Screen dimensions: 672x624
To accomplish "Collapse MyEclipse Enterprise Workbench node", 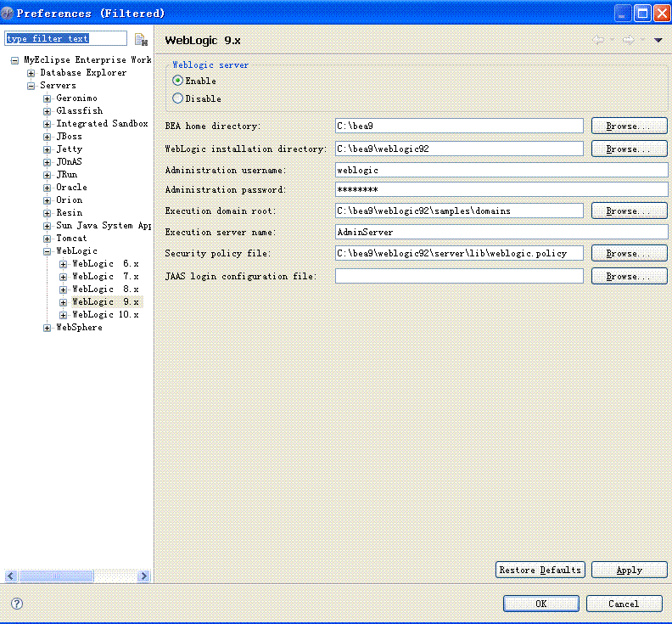I will click(14, 60).
